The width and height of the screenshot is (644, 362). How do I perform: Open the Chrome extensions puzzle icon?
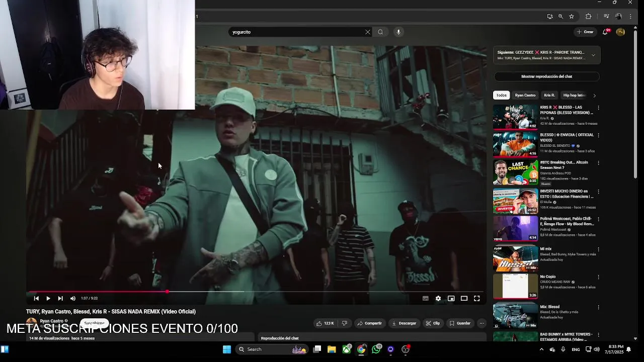coord(588,17)
